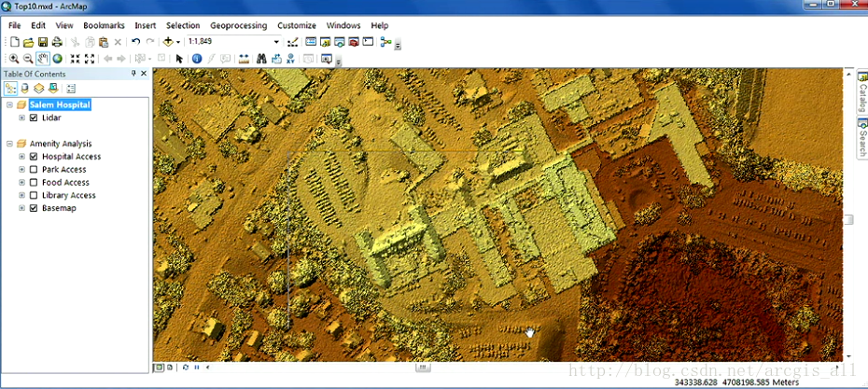Uncheck the Lidar layer
868x389 pixels.
(x=34, y=118)
